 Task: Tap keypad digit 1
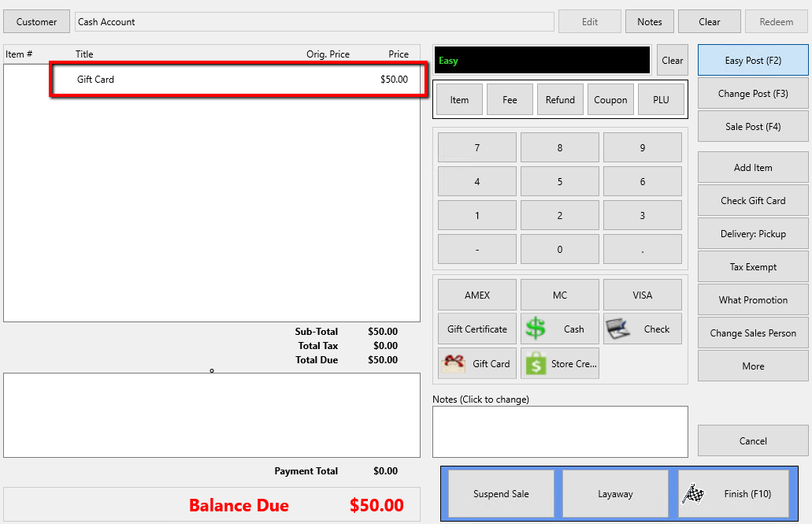tap(477, 215)
